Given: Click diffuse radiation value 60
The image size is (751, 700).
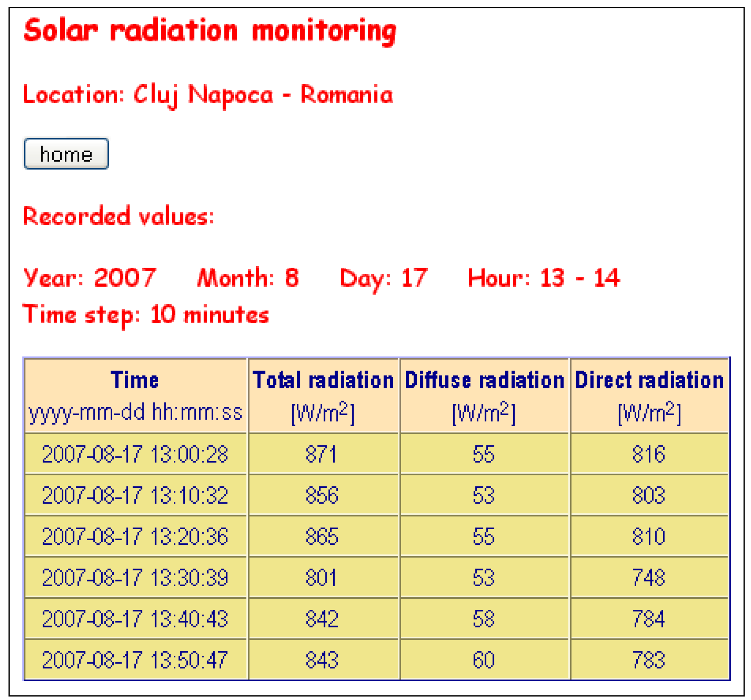Looking at the screenshot, I should [483, 660].
